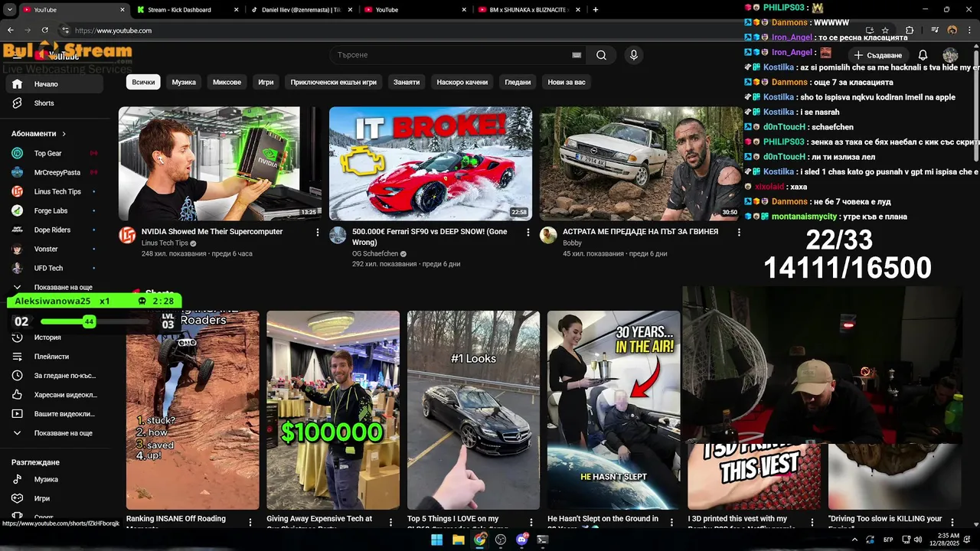Open Discord from the taskbar
The height and width of the screenshot is (551, 980).
tap(522, 540)
